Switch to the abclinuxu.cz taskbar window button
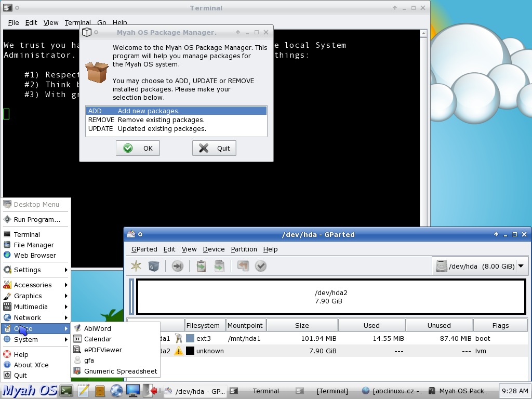 click(x=392, y=391)
